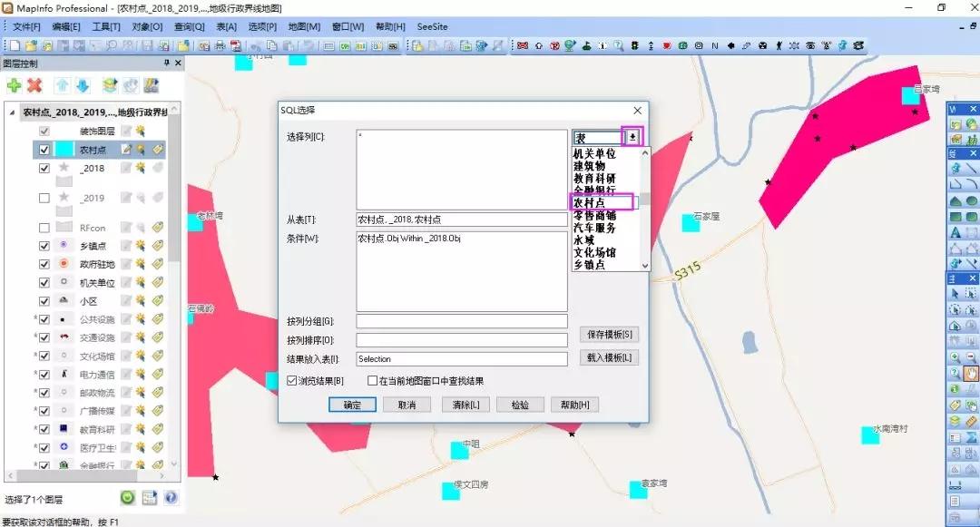
Task: Click the 确定 button
Action: (x=352, y=405)
